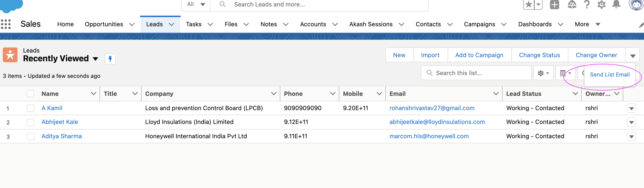Choose Send List Email menu option
This screenshot has width=644, height=188.
(x=609, y=74)
